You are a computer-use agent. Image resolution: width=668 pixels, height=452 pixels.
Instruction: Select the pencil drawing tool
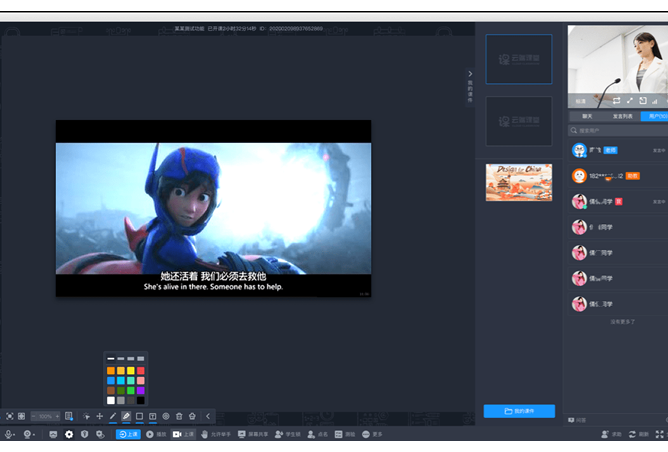pos(113,416)
